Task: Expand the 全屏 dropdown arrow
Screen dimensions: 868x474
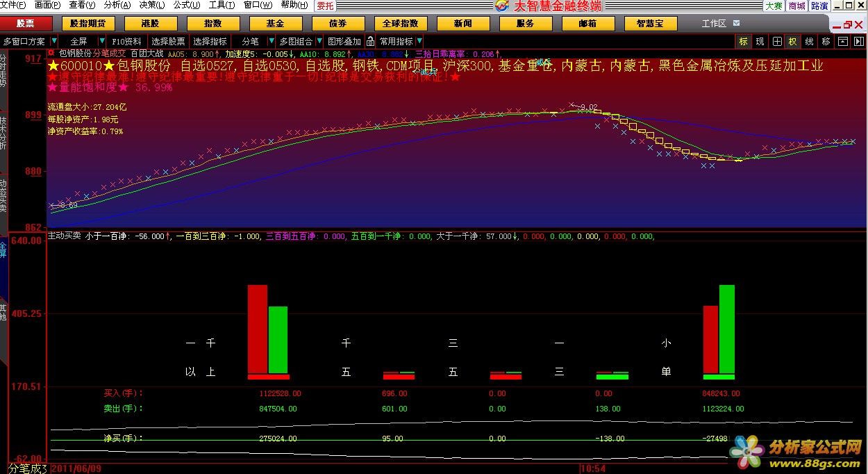Action: tap(101, 42)
